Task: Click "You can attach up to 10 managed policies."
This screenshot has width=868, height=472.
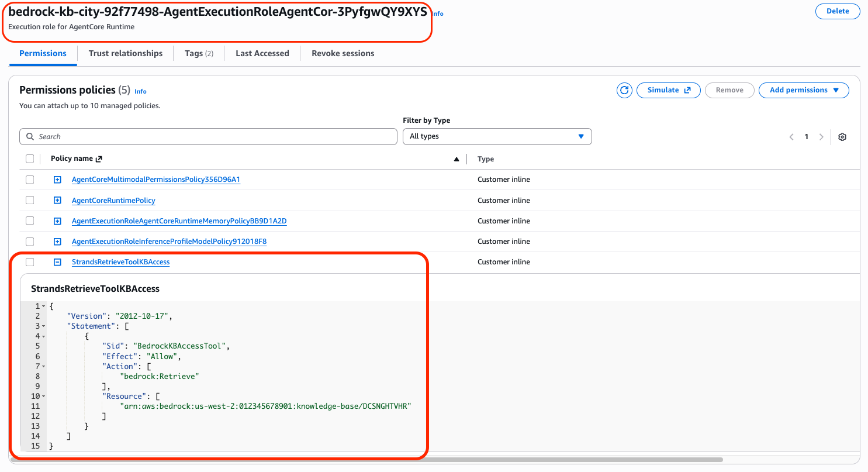Action: pyautogui.click(x=90, y=106)
